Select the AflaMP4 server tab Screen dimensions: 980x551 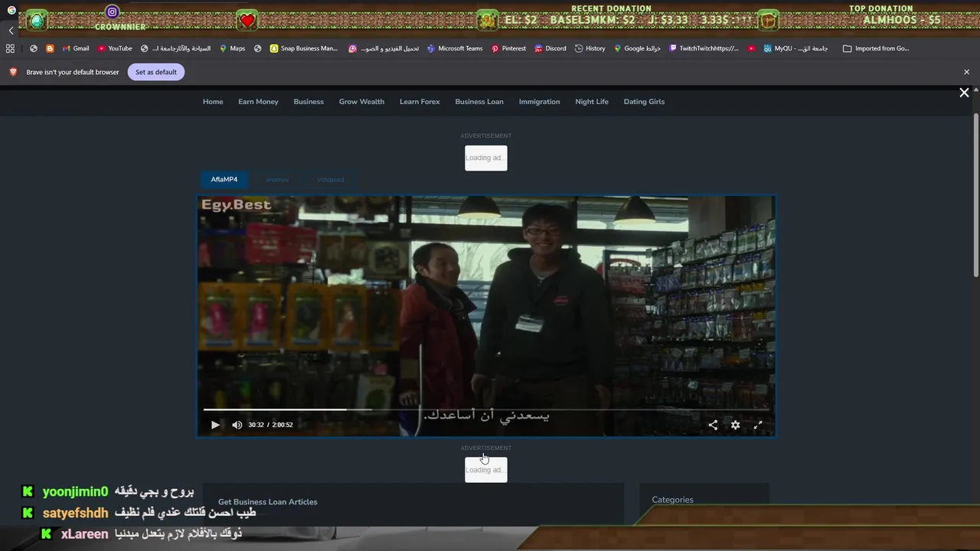pyautogui.click(x=224, y=179)
